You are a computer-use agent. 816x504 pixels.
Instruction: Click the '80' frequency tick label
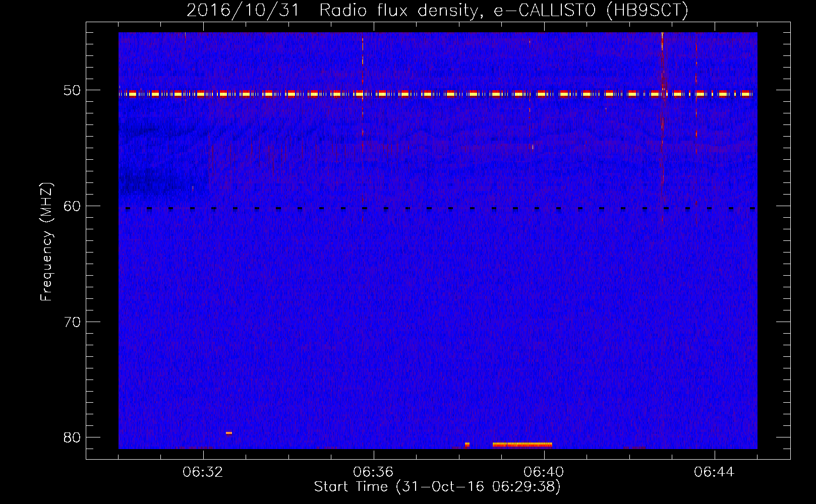click(72, 437)
